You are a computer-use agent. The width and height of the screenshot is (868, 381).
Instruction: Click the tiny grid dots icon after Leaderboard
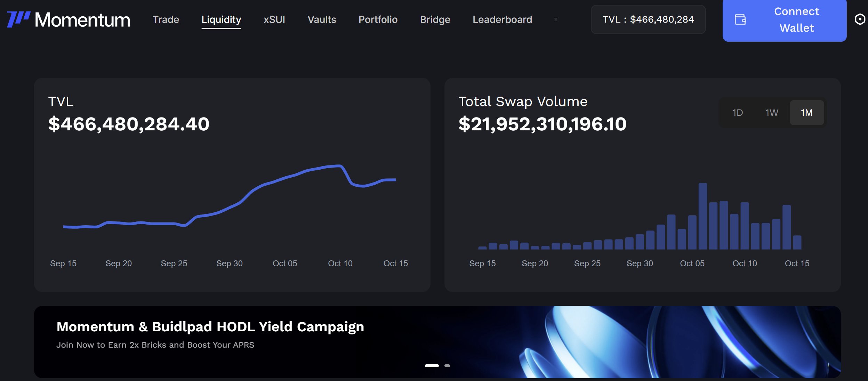(x=556, y=19)
